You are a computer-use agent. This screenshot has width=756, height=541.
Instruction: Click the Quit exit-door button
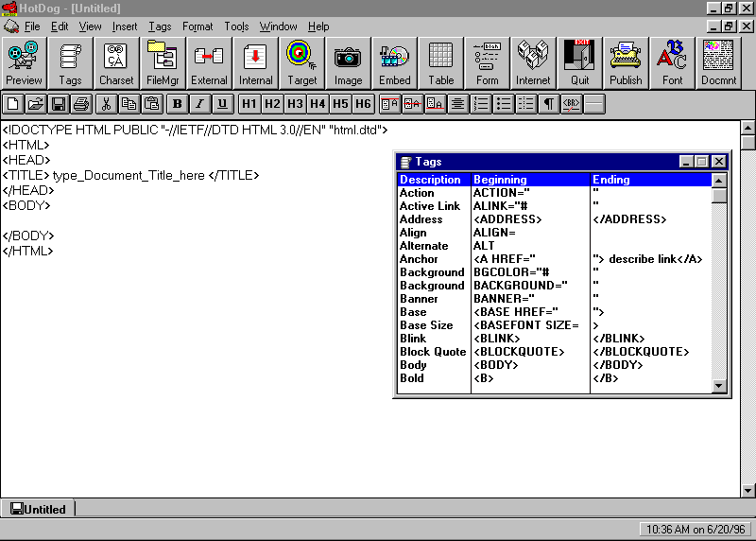tap(579, 63)
